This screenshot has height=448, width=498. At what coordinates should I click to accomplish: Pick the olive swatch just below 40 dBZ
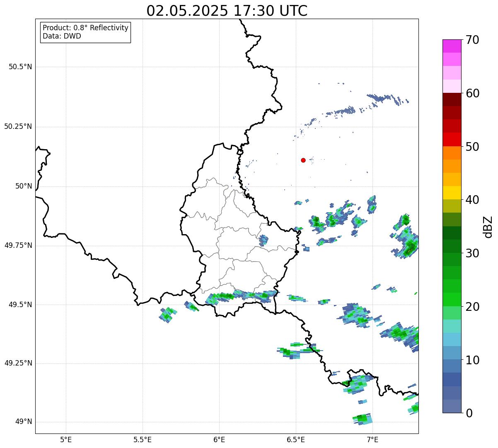point(452,206)
